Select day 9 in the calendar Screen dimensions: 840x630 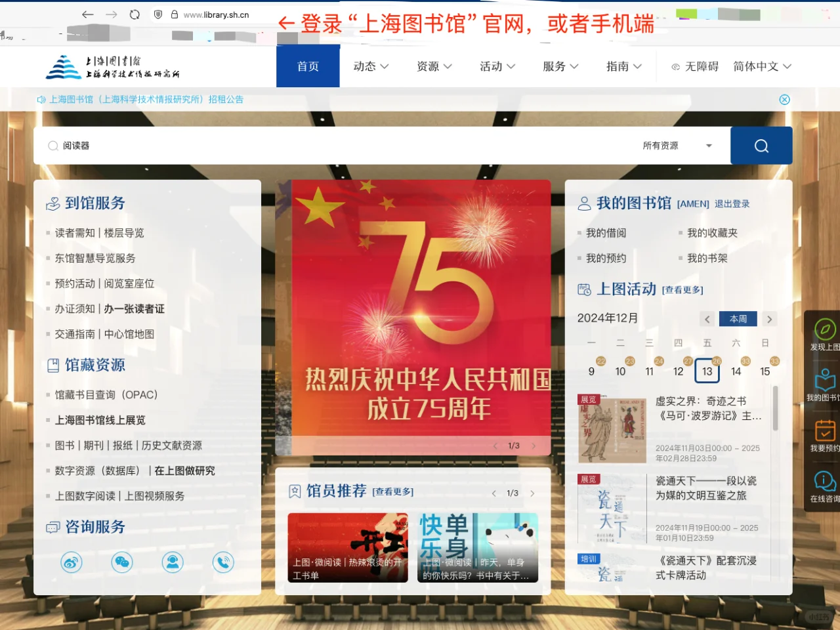pyautogui.click(x=591, y=371)
